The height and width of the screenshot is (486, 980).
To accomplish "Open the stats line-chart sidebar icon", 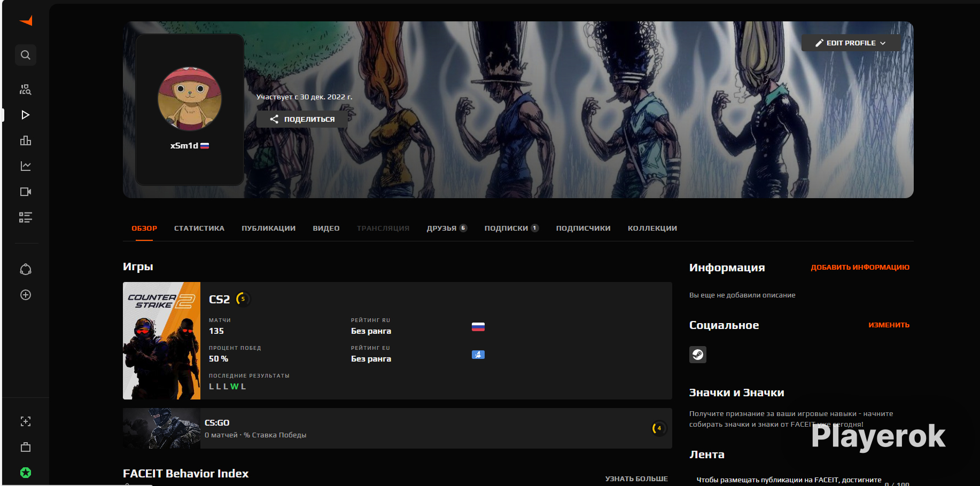I will 26,166.
